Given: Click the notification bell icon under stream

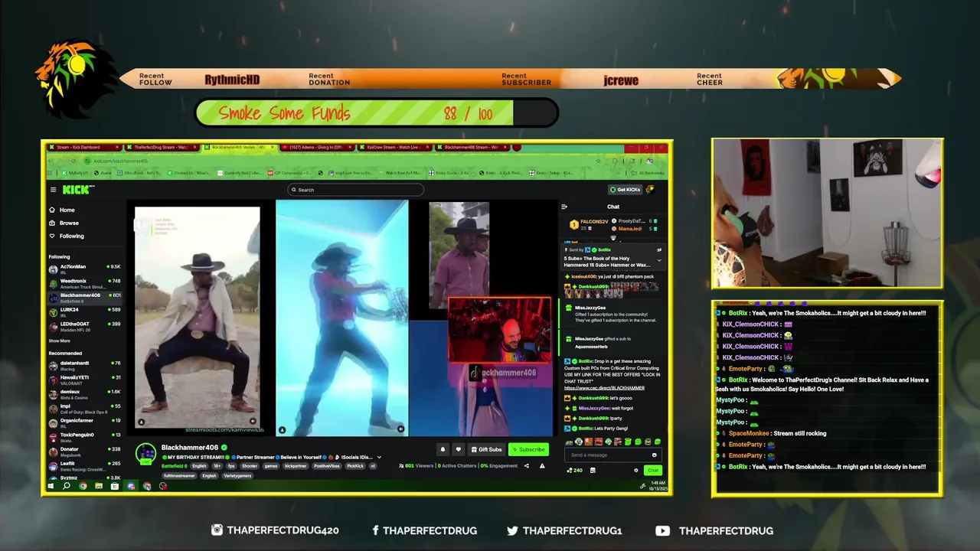Looking at the screenshot, I should coord(443,449).
